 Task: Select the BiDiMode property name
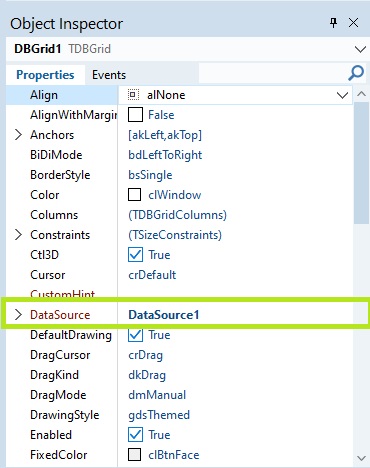pos(56,155)
